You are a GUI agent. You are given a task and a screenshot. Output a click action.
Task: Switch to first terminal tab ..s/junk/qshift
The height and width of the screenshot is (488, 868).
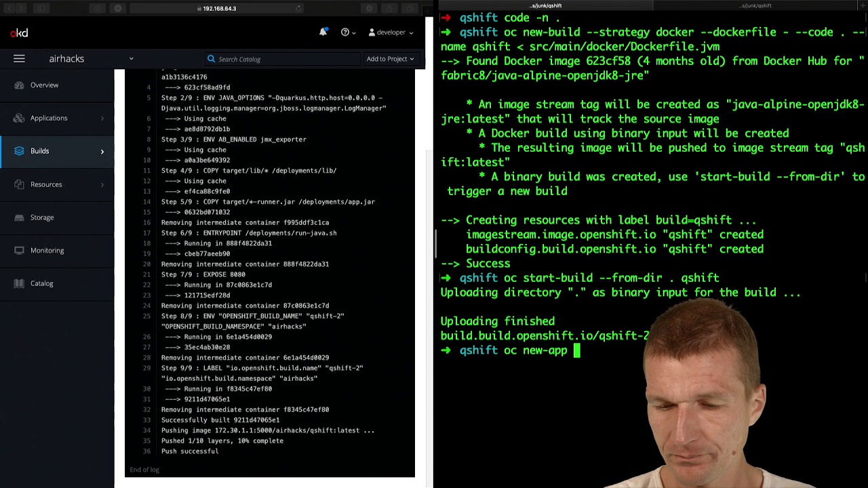[546, 5]
